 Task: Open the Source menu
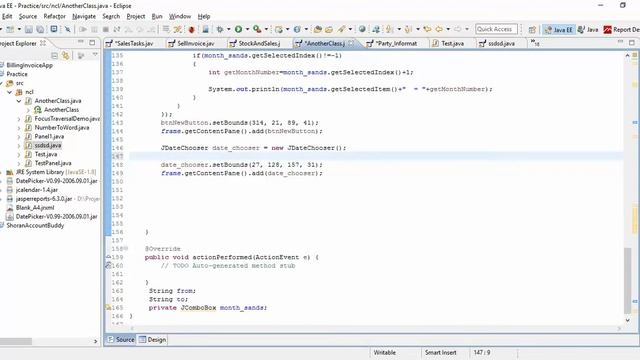click(x=28, y=16)
